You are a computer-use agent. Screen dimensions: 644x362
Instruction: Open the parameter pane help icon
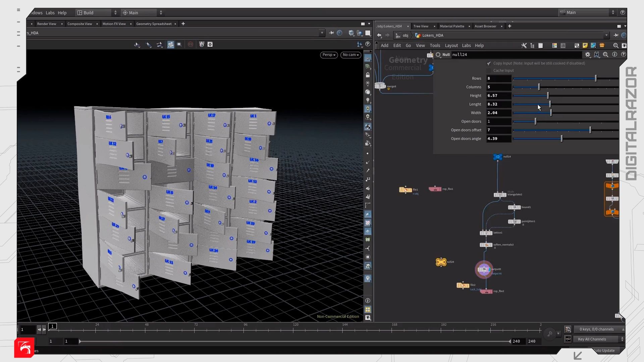coord(623,54)
